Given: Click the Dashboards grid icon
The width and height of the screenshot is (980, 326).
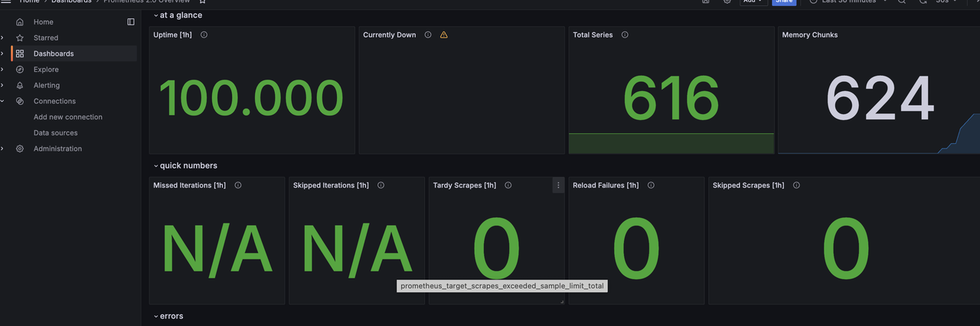Looking at the screenshot, I should pyautogui.click(x=20, y=54).
